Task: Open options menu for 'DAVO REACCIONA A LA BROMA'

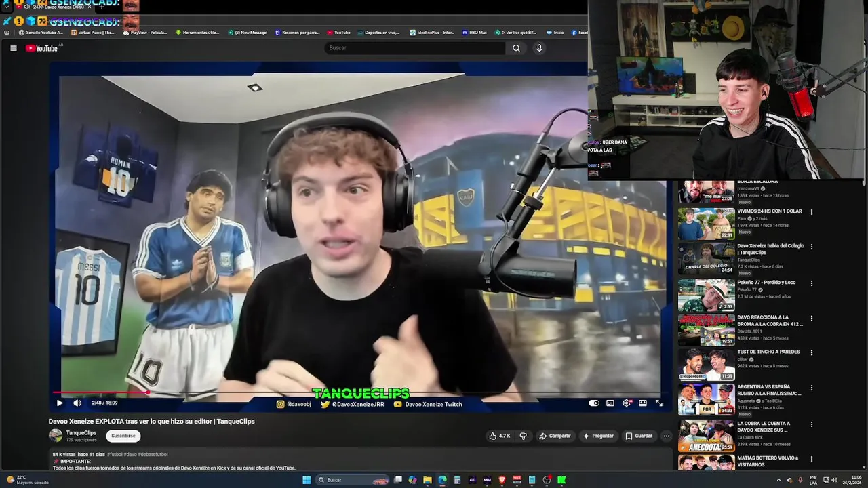Action: (x=812, y=319)
